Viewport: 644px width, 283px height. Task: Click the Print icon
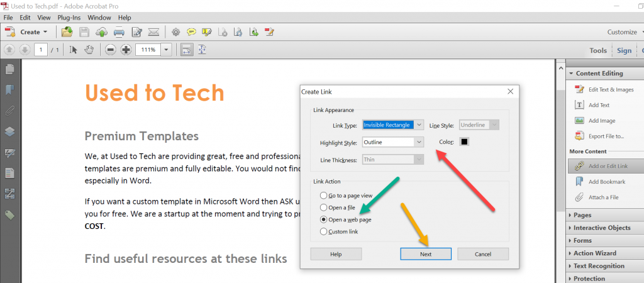(119, 31)
